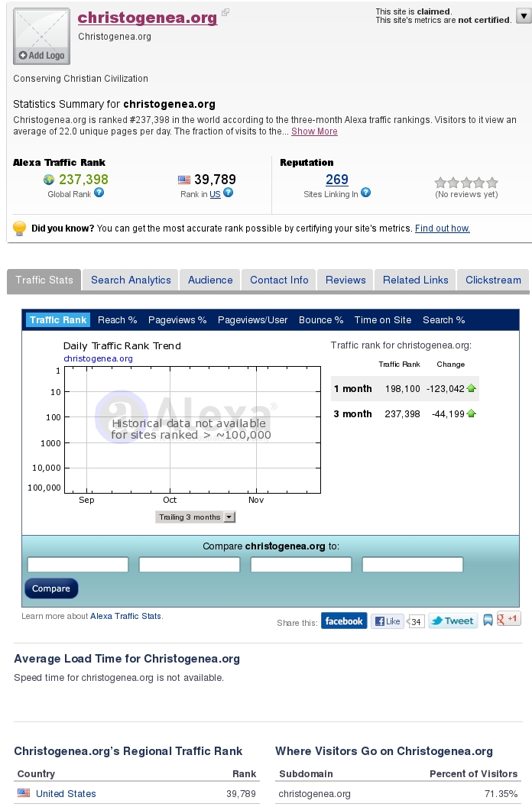The image size is (532, 807).
Task: Open the christogenea.org title link
Action: tap(148, 18)
